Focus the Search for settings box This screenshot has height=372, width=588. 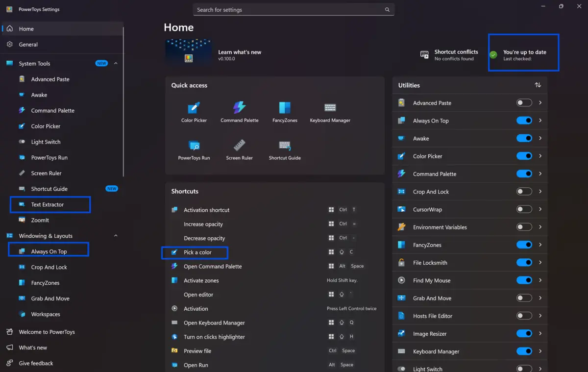click(293, 10)
